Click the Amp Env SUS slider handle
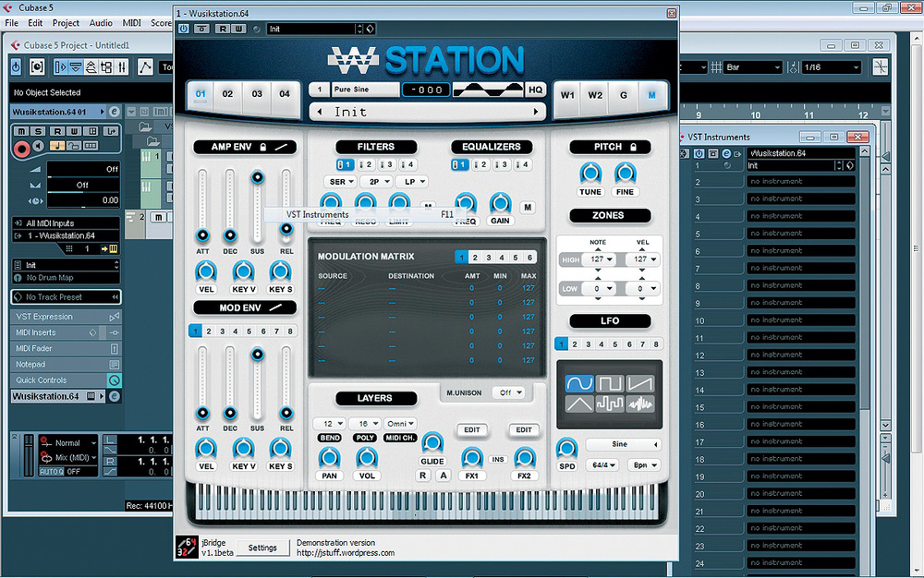The width and height of the screenshot is (924, 578). coord(257,177)
